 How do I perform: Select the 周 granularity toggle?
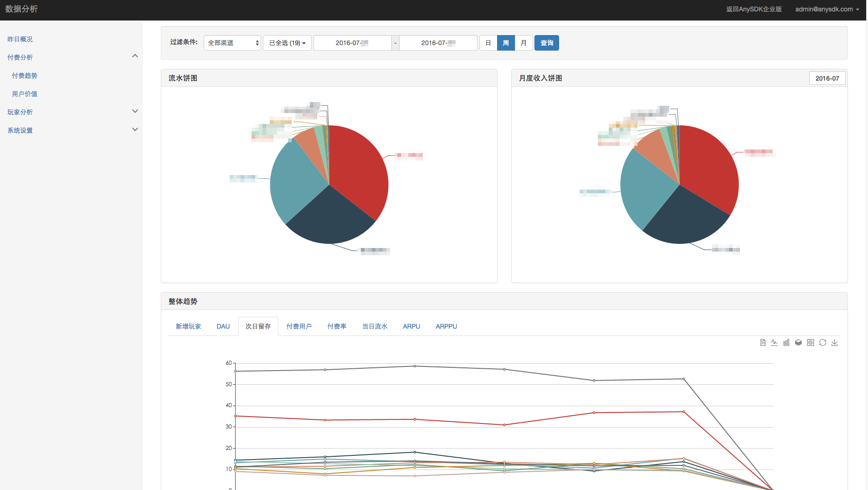[506, 43]
